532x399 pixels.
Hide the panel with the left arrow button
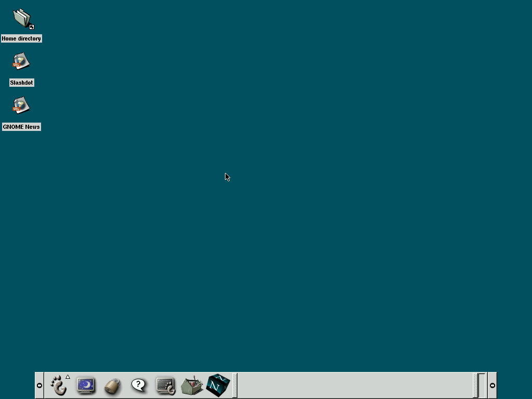click(x=39, y=385)
